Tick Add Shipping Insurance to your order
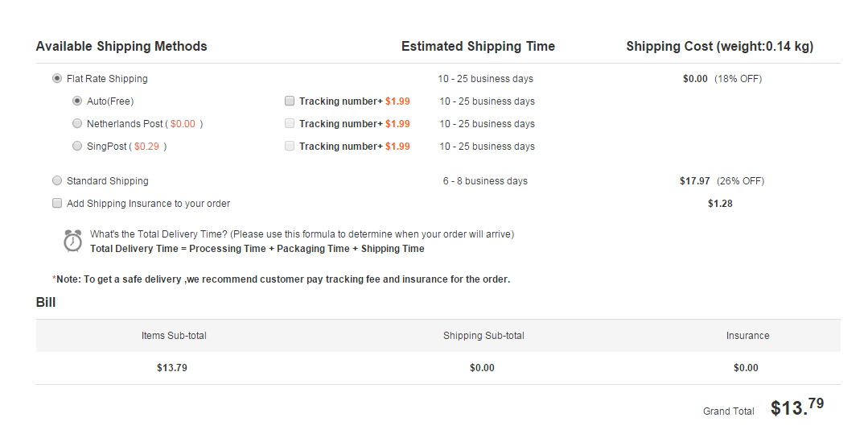Screen dimensions: 868x434 tap(57, 204)
